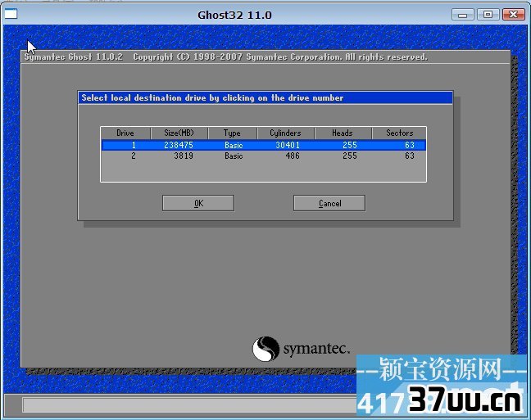The image size is (531, 420).
Task: Click the Heads column header
Action: (343, 133)
